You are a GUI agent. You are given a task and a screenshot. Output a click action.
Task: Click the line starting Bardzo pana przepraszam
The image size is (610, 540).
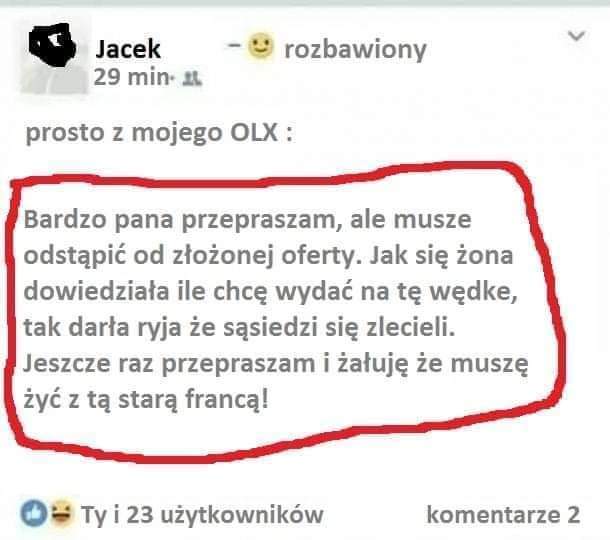[x=247, y=220]
